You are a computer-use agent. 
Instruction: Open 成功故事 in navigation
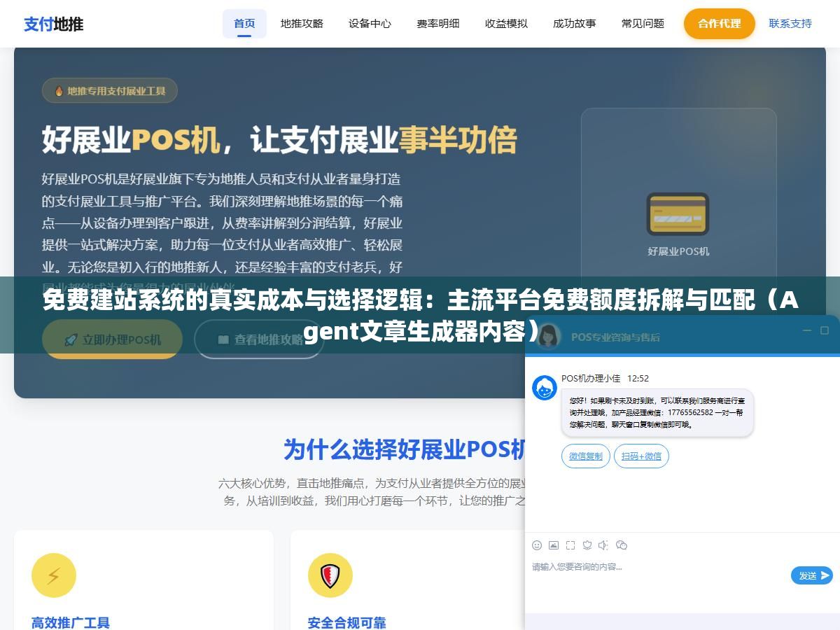click(x=575, y=24)
